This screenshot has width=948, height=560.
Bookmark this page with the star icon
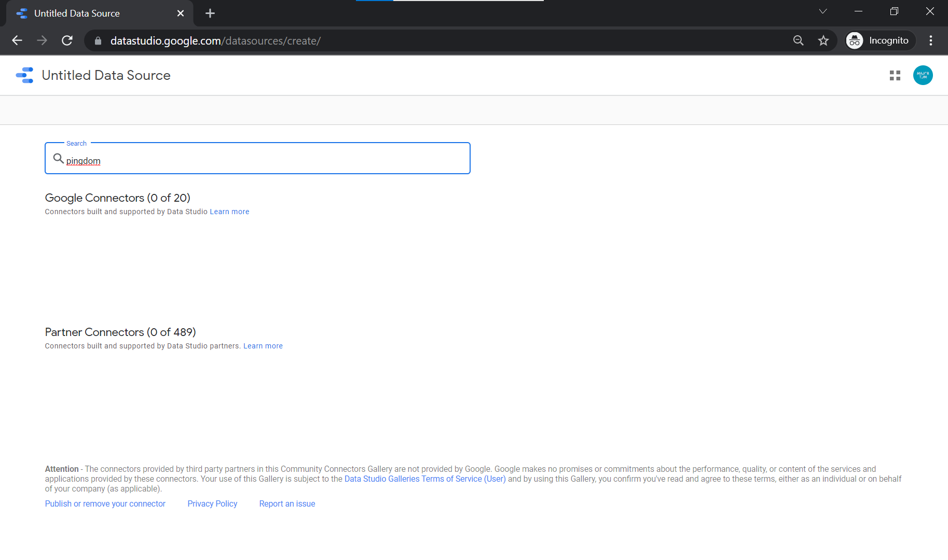tap(823, 40)
